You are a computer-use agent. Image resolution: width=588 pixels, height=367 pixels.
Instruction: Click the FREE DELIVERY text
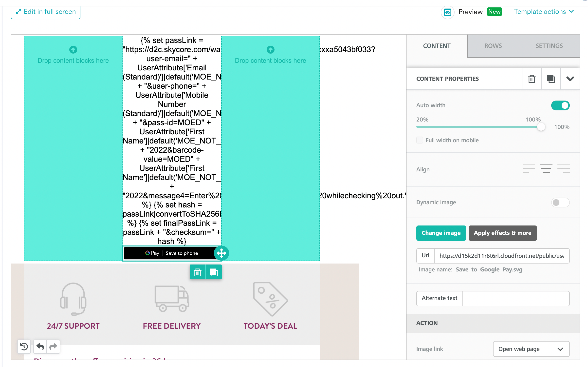tap(172, 326)
